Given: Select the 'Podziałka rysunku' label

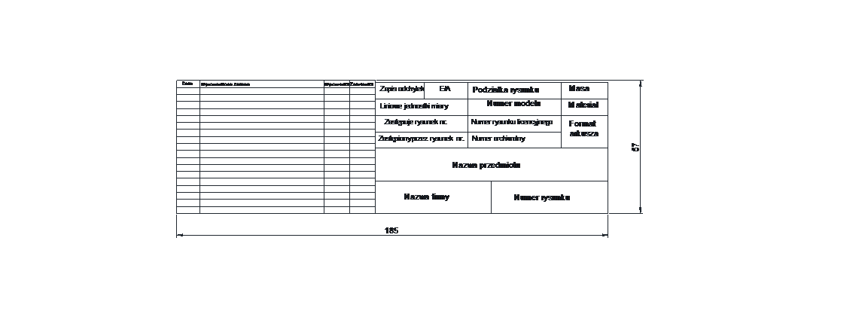Looking at the screenshot, I should click(506, 90).
